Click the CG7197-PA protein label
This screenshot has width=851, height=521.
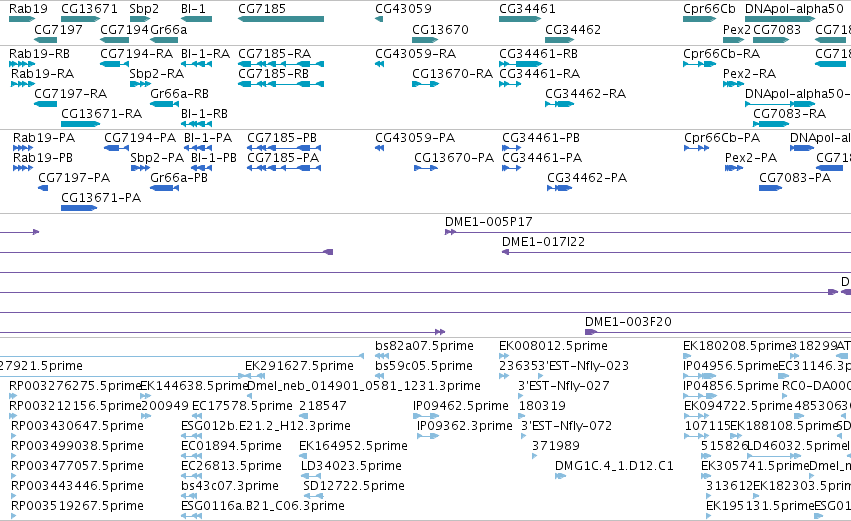tap(74, 178)
